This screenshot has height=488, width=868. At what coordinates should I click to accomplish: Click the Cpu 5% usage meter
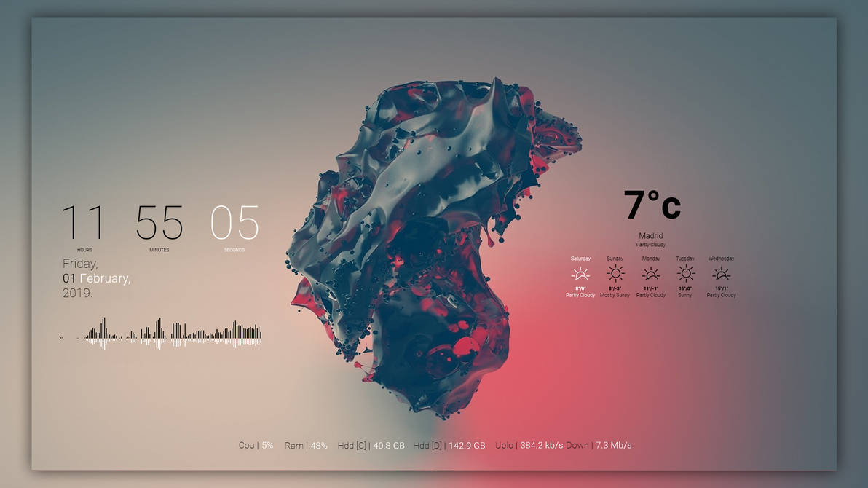[256, 445]
